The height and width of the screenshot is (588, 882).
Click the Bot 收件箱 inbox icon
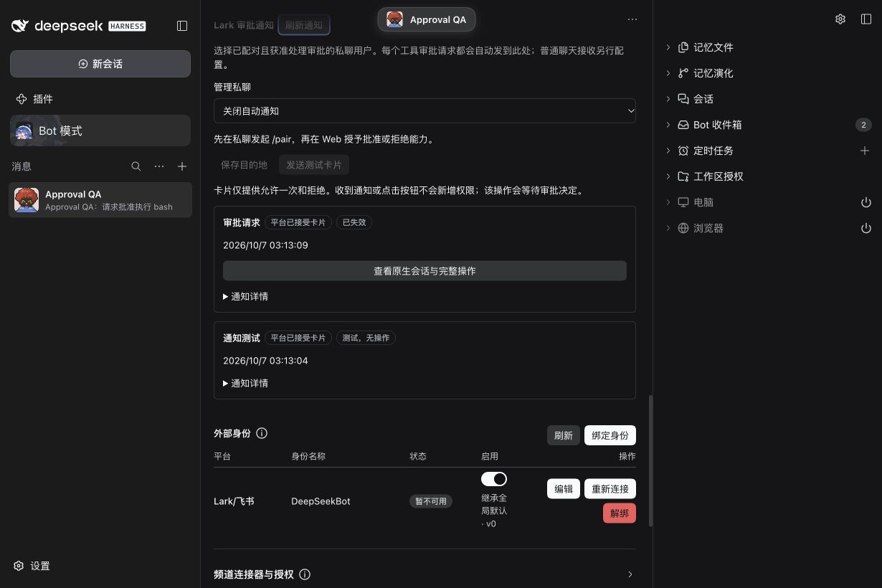click(x=683, y=125)
